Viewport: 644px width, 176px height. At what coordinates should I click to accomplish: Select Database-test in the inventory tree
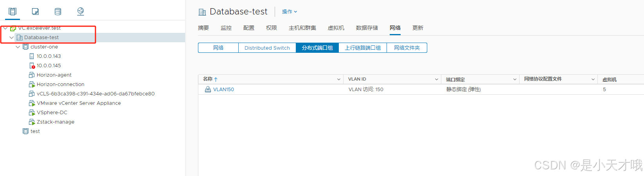click(x=41, y=38)
